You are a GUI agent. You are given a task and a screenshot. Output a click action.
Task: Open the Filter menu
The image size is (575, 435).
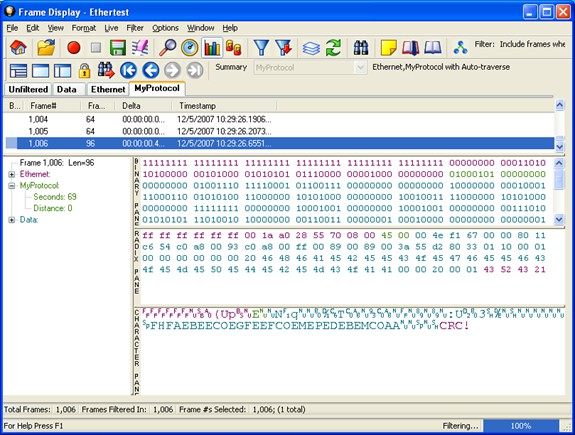click(x=135, y=28)
